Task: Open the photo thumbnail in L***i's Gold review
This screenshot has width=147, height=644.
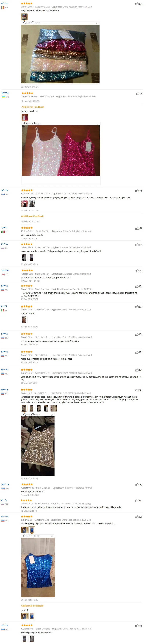Action: pyautogui.click(x=24, y=319)
